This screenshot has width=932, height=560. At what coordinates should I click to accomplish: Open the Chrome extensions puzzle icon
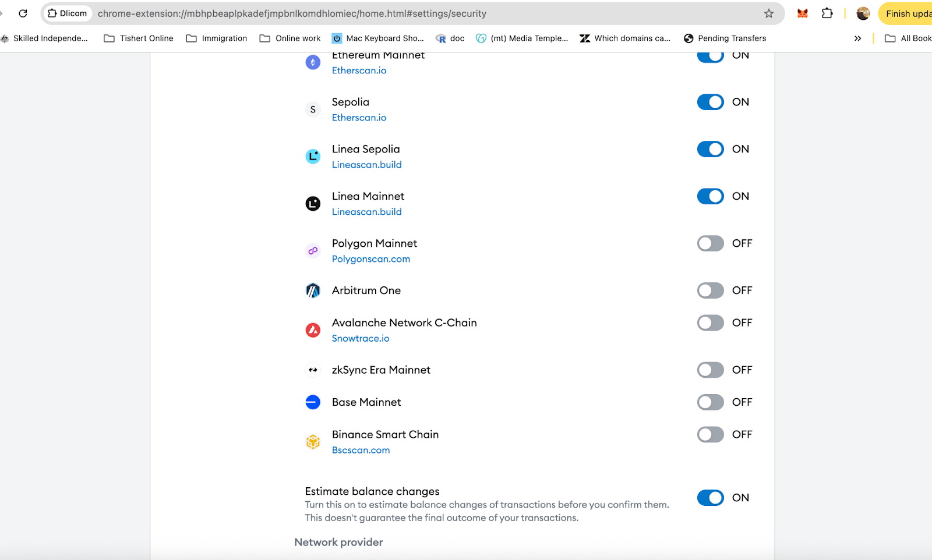point(827,13)
